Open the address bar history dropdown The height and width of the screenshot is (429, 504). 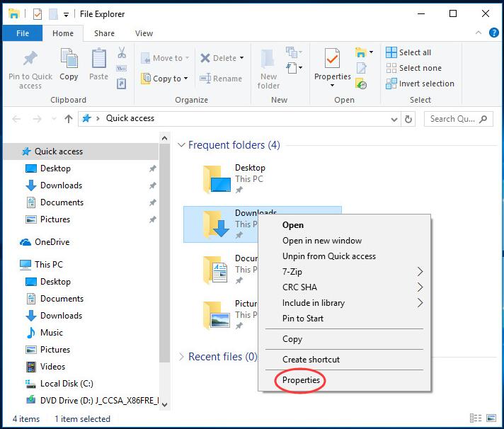tap(394, 119)
